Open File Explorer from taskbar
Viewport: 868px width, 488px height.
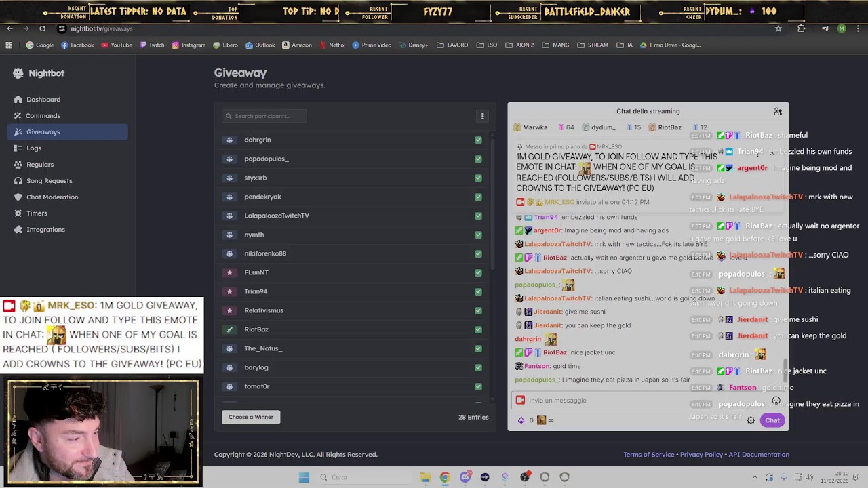click(x=425, y=477)
